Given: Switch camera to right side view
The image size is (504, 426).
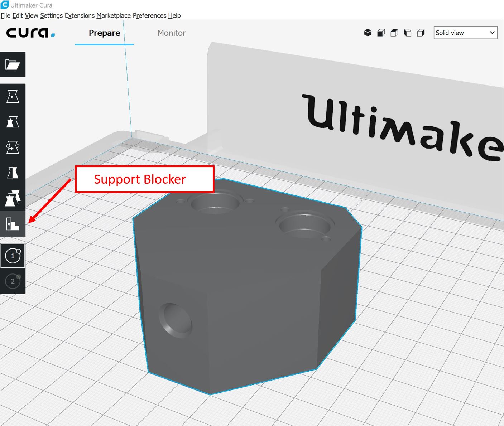Looking at the screenshot, I should click(421, 33).
